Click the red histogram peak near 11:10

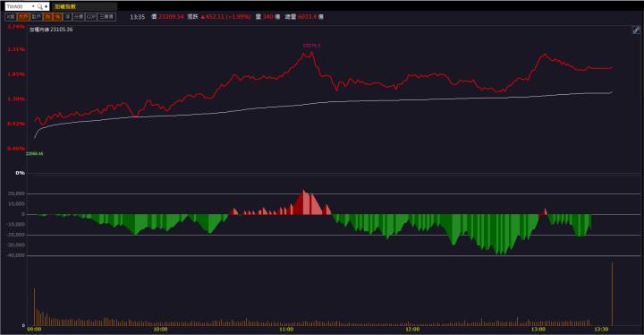point(304,202)
